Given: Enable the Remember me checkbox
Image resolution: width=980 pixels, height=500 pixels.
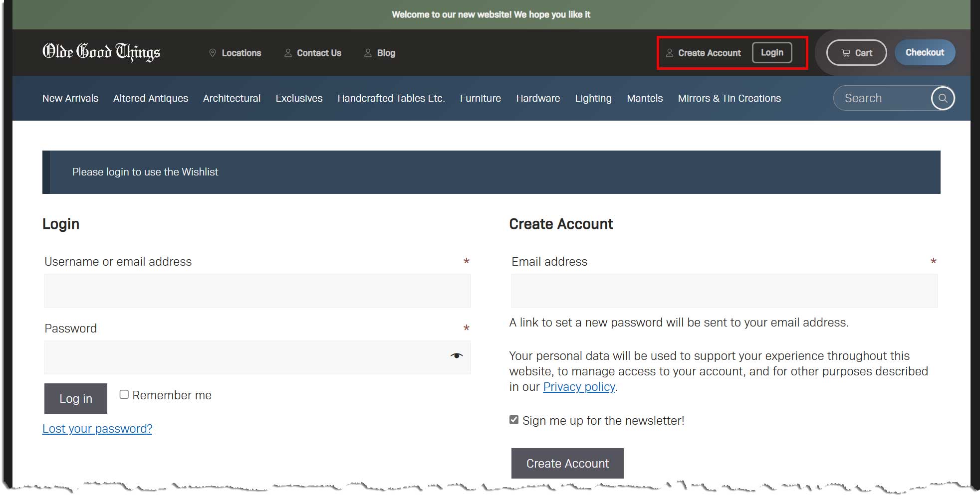Looking at the screenshot, I should (x=124, y=394).
